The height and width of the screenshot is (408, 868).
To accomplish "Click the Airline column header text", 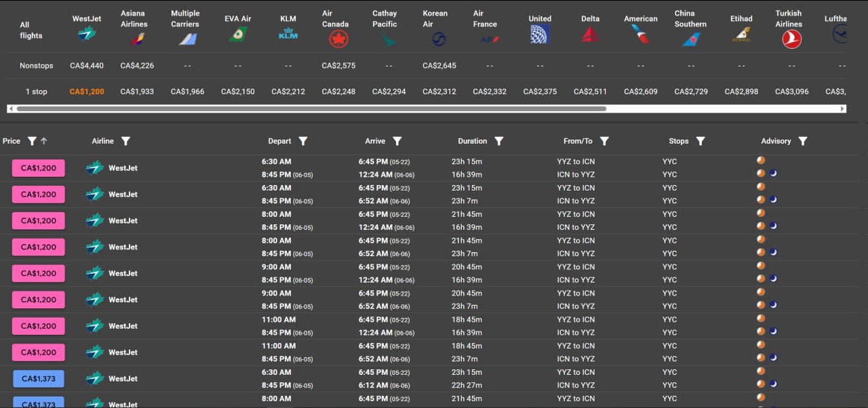I will (x=103, y=141).
